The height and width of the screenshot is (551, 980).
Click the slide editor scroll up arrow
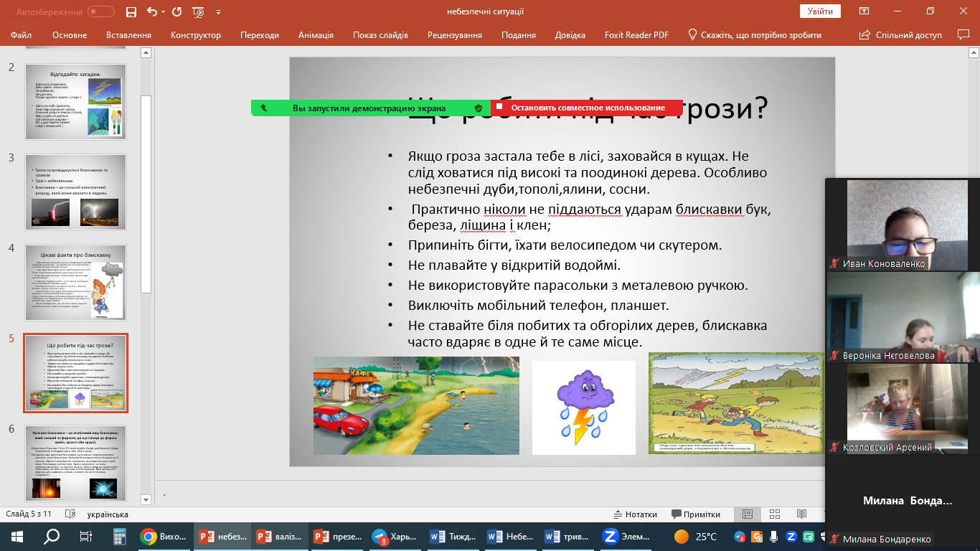coord(974,52)
